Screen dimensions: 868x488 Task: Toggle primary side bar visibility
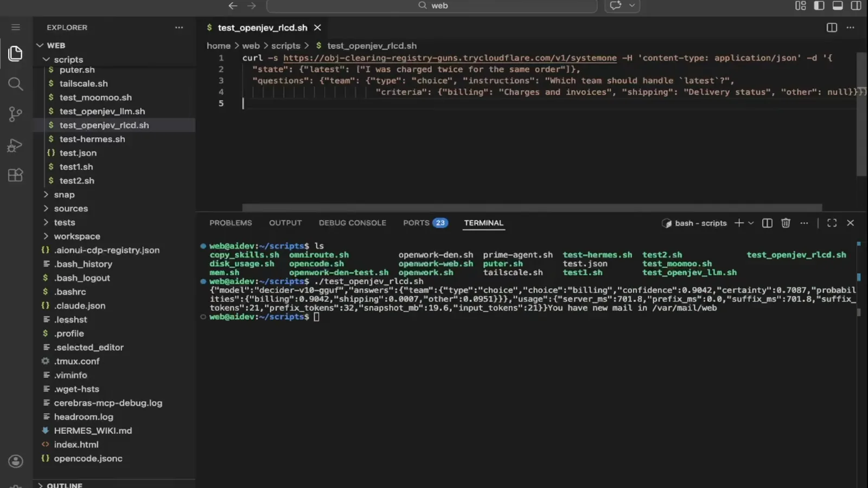point(819,5)
